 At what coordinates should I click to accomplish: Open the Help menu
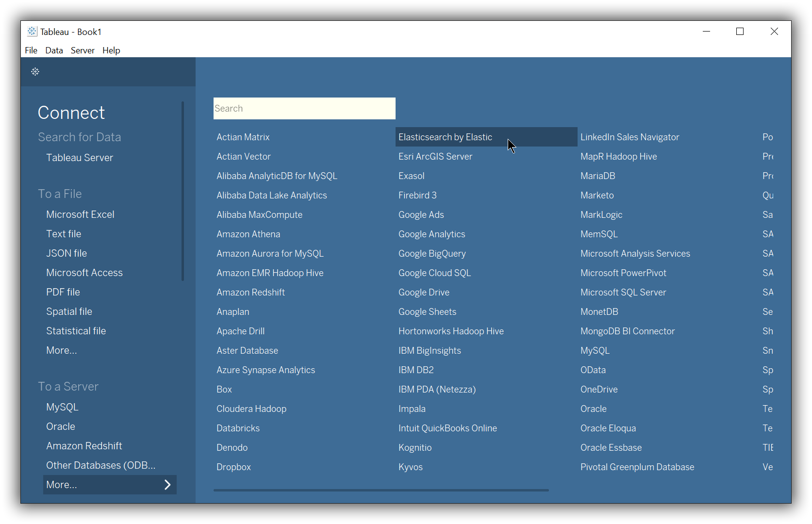point(111,50)
